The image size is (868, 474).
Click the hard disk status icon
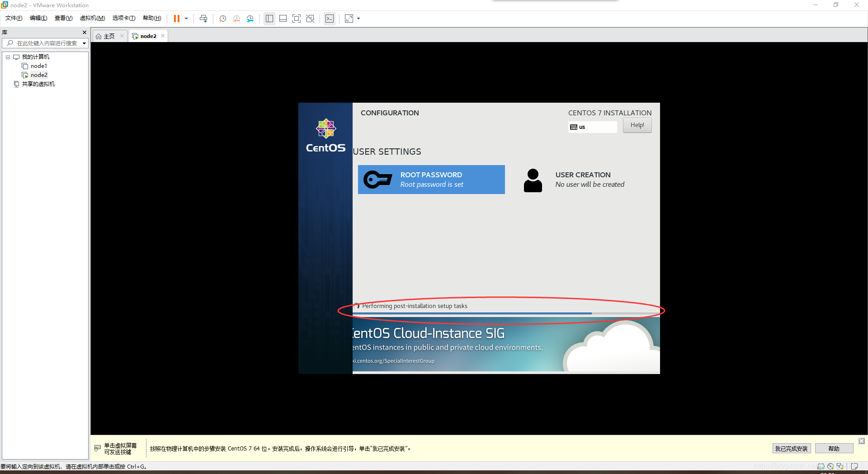pyautogui.click(x=821, y=466)
